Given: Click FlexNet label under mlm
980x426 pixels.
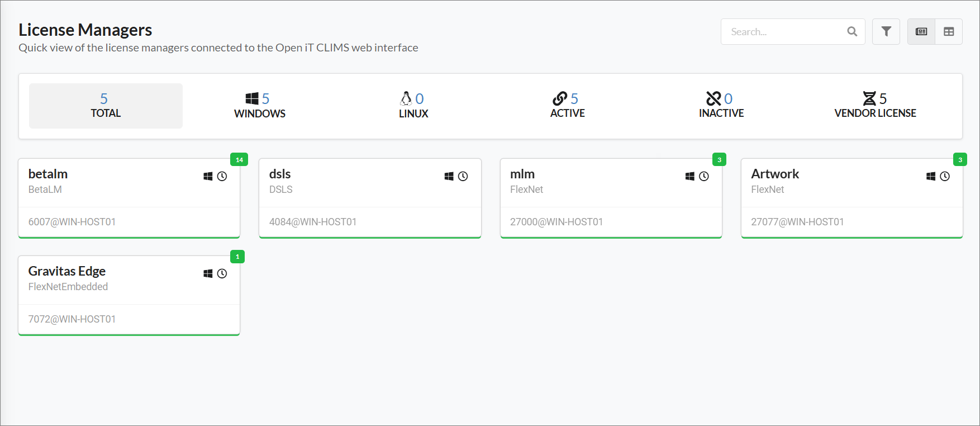Looking at the screenshot, I should (526, 190).
